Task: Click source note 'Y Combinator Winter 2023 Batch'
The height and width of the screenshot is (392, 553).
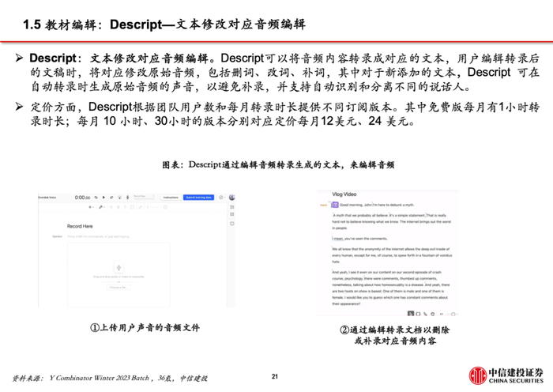Action: tap(100, 379)
